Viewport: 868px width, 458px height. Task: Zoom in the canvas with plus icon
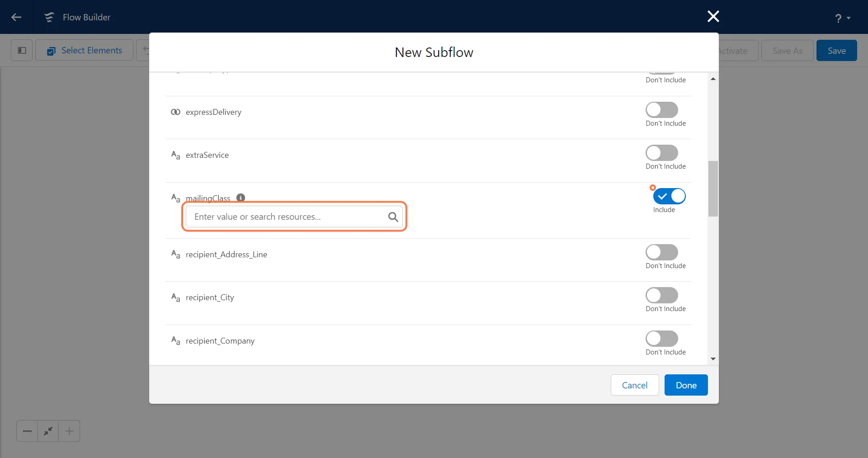click(x=69, y=431)
